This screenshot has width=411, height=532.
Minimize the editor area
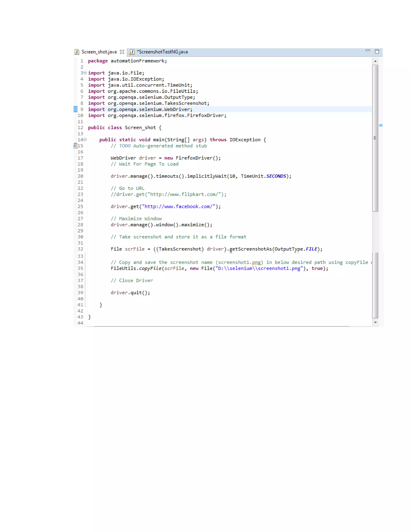[368, 50]
